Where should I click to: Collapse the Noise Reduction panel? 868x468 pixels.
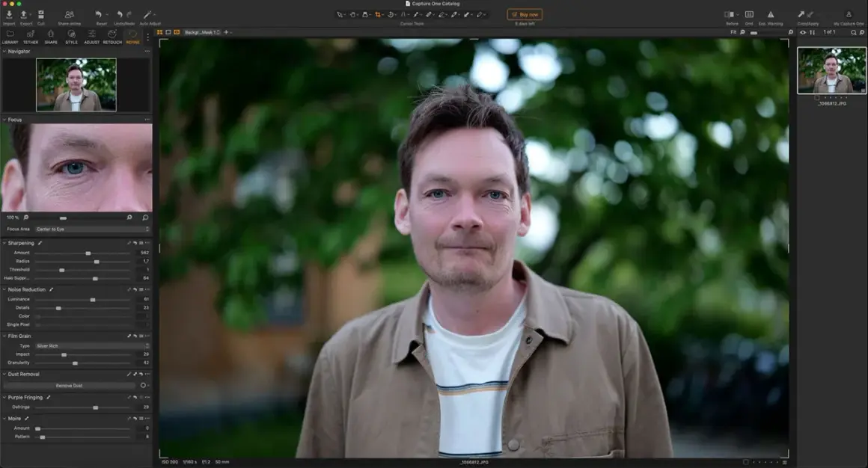click(4, 289)
